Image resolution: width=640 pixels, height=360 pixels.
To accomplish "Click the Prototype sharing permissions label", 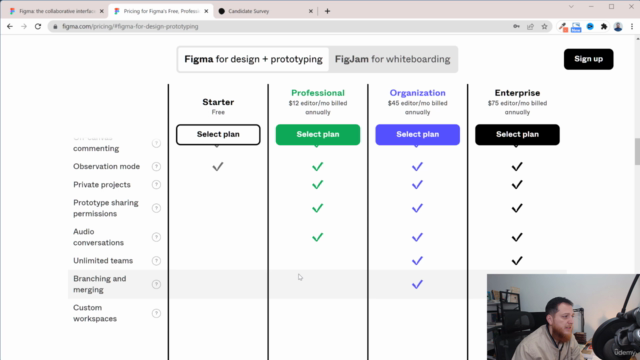I will pyautogui.click(x=106, y=208).
